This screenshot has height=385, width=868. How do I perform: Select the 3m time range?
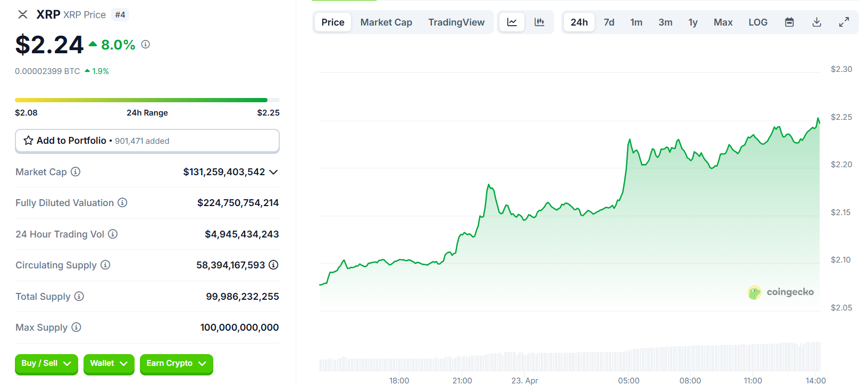tap(665, 22)
